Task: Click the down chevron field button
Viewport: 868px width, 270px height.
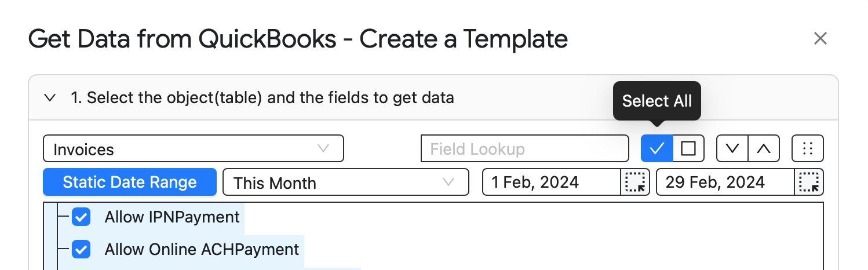Action: [732, 148]
